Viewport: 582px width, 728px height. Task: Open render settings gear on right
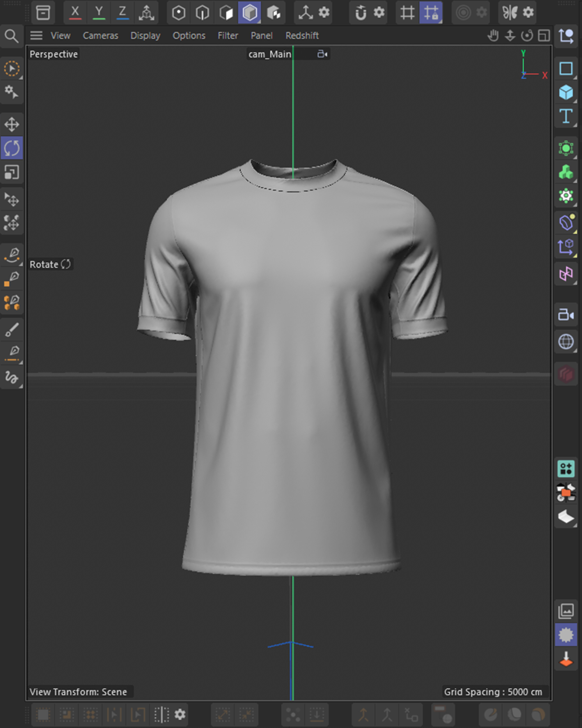pos(566,635)
